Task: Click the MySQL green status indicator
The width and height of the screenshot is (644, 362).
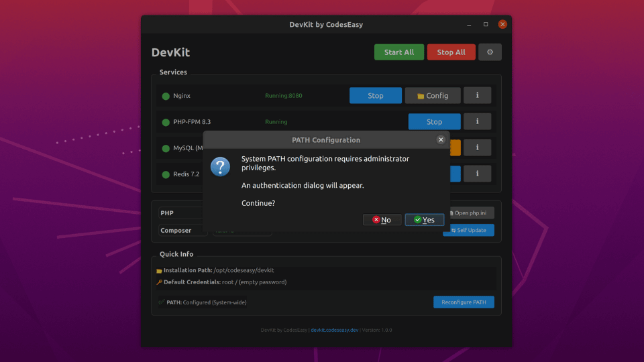Action: (x=166, y=148)
